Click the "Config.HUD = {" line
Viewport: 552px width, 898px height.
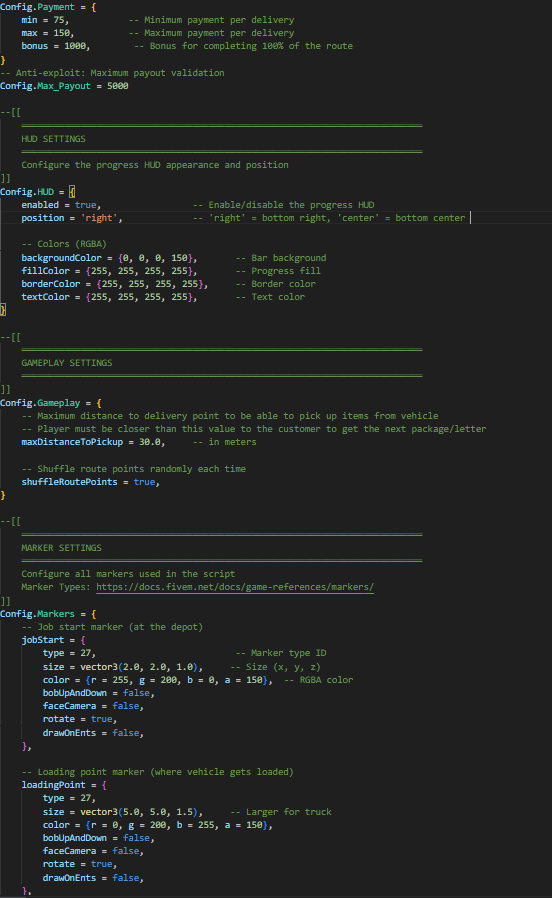click(x=37, y=192)
